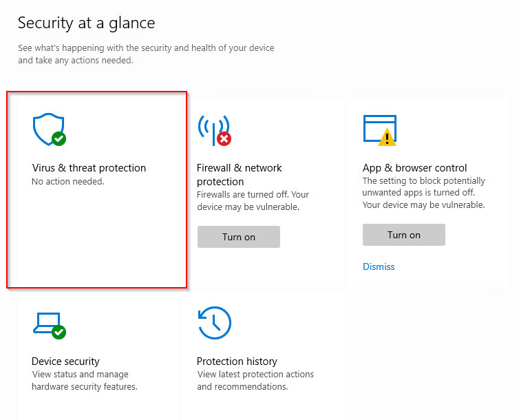Dismiss the App & browser control warning
This screenshot has width=519, height=420.
[379, 266]
